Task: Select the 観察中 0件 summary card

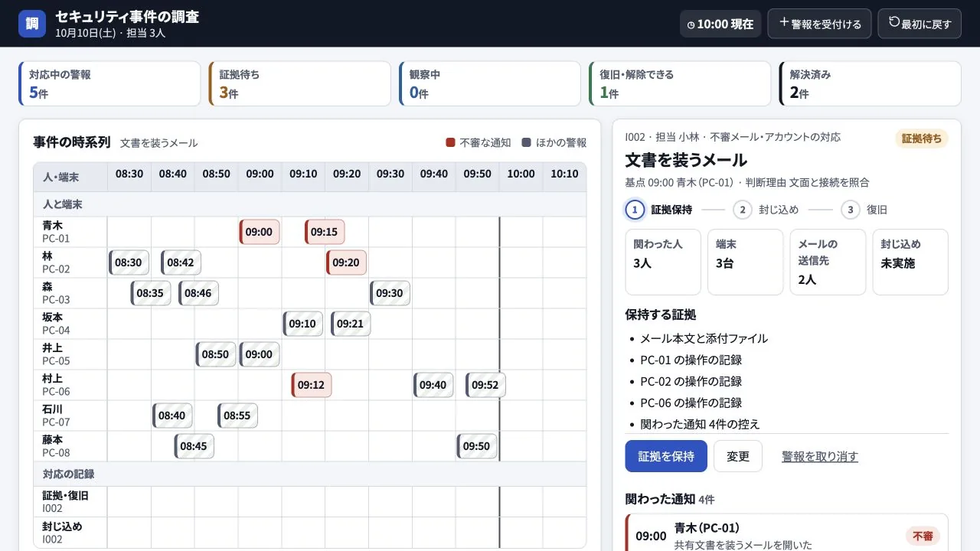Action: [490, 84]
